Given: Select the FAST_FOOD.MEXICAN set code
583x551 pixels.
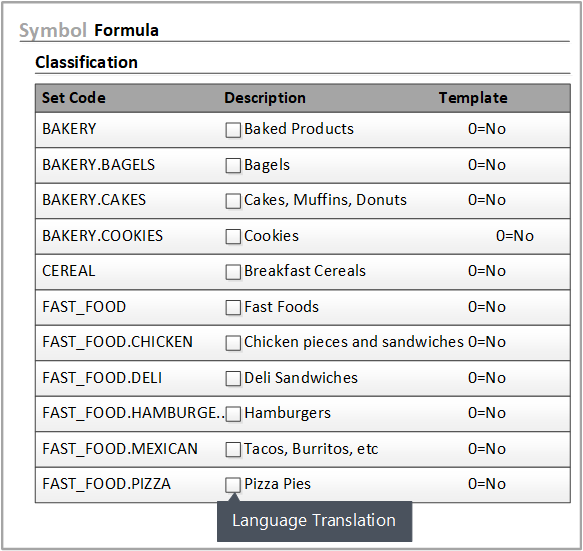Looking at the screenshot, I should [120, 449].
